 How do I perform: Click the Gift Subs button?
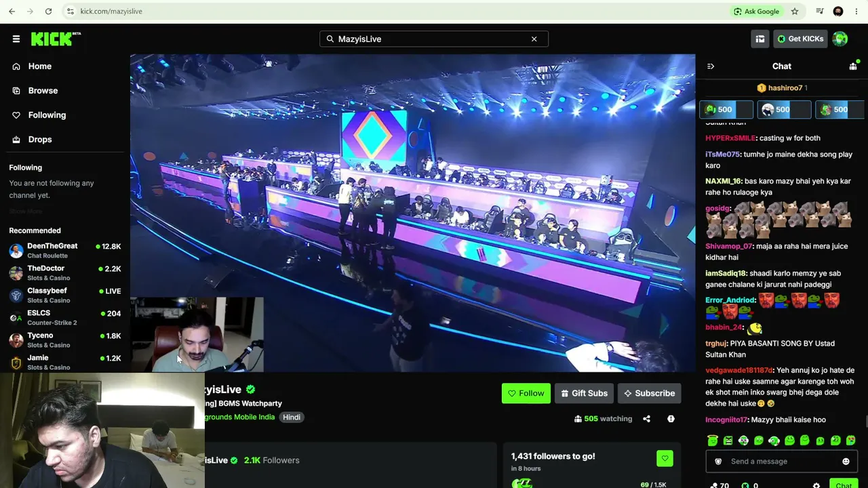[584, 393]
